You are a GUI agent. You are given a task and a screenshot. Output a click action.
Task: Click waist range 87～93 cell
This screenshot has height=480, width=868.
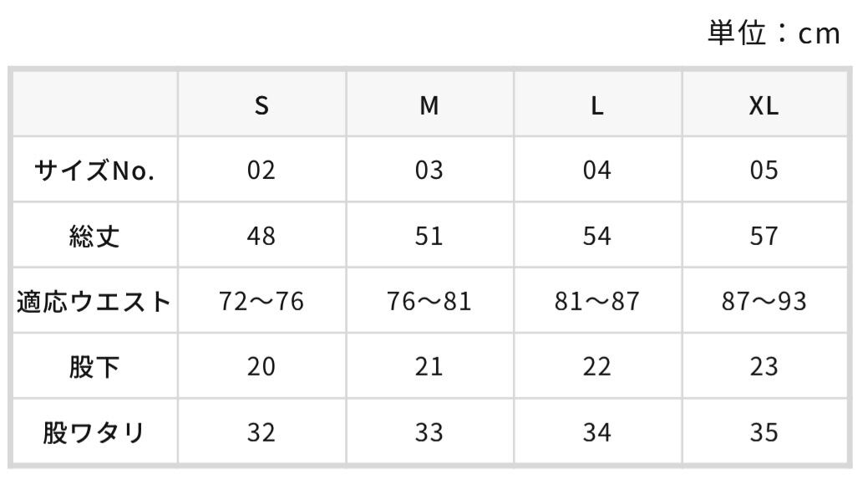click(764, 302)
